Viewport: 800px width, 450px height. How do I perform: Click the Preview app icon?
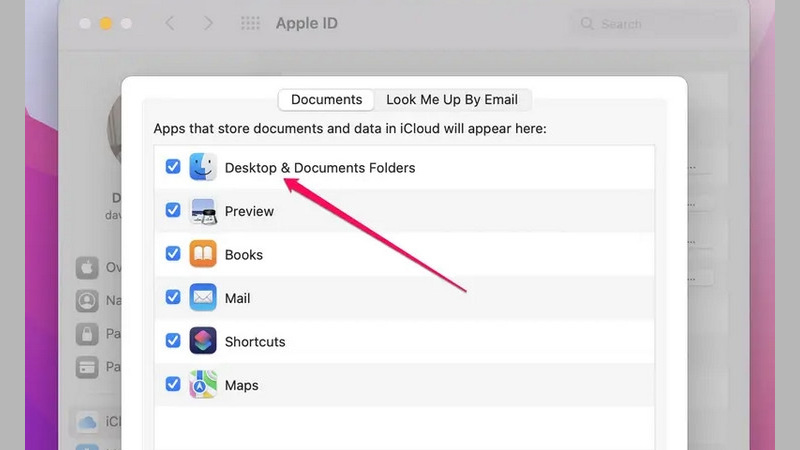203,211
